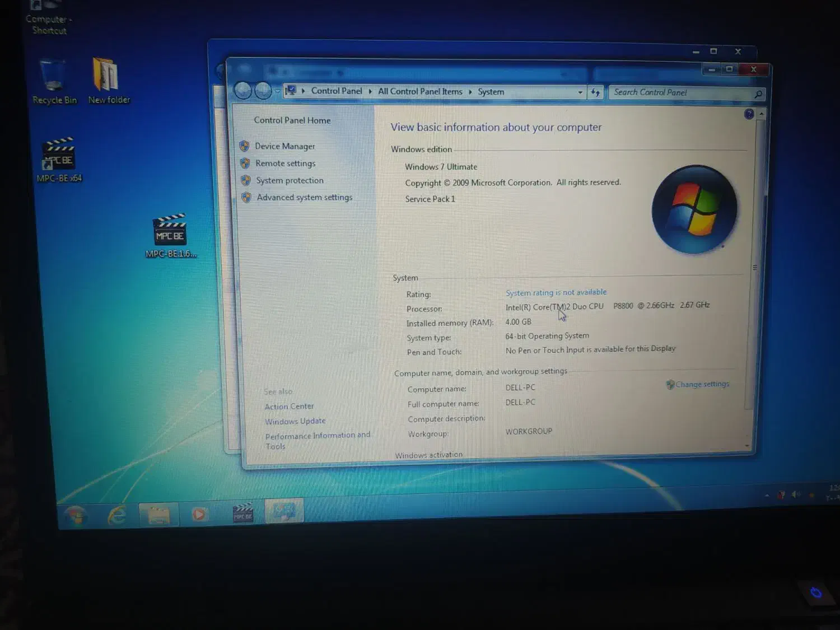Expand the arrow after Control Panel breadcrumb

click(370, 91)
